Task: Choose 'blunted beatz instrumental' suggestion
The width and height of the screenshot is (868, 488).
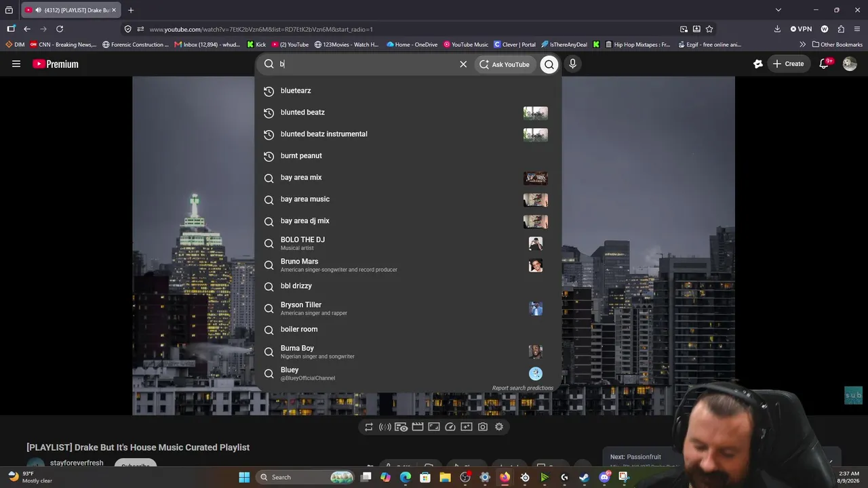Action: [408, 134]
